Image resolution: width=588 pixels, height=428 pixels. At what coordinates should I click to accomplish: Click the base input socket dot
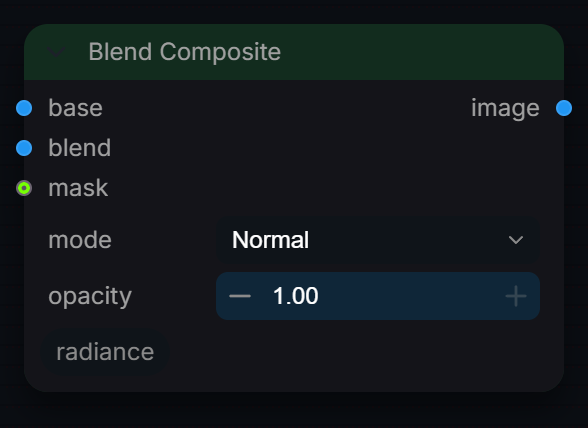tap(24, 108)
